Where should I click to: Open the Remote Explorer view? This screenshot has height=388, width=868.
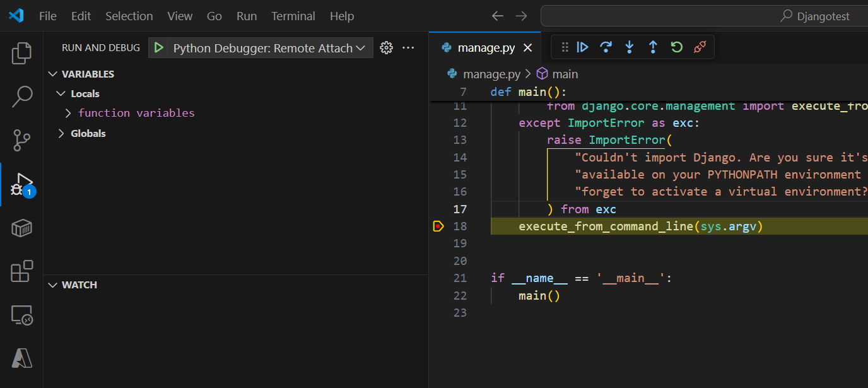[x=21, y=314]
